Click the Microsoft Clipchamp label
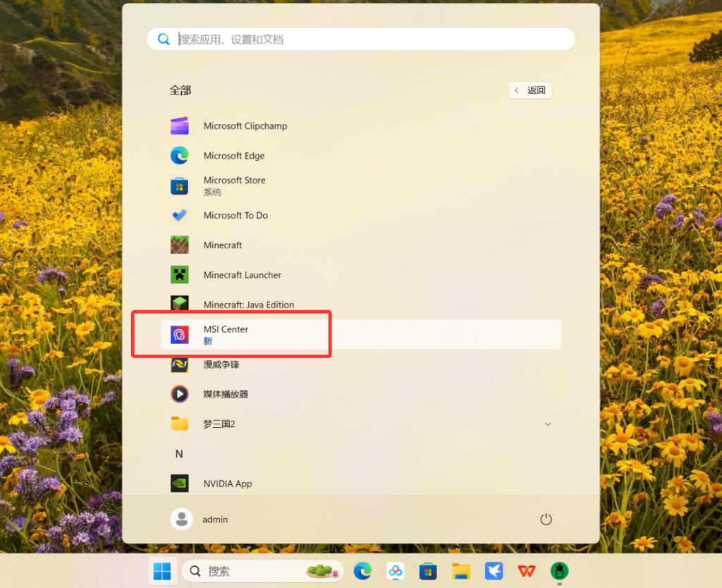 coord(245,126)
